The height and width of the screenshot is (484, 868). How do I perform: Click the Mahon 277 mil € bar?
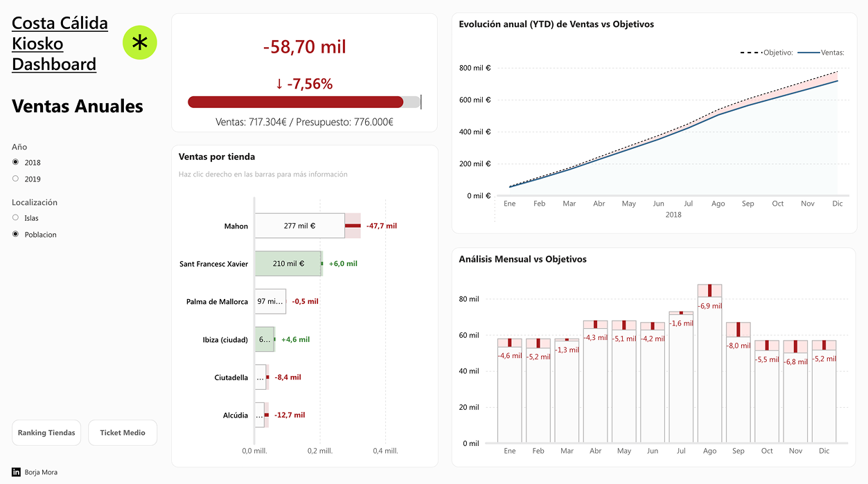[299, 226]
